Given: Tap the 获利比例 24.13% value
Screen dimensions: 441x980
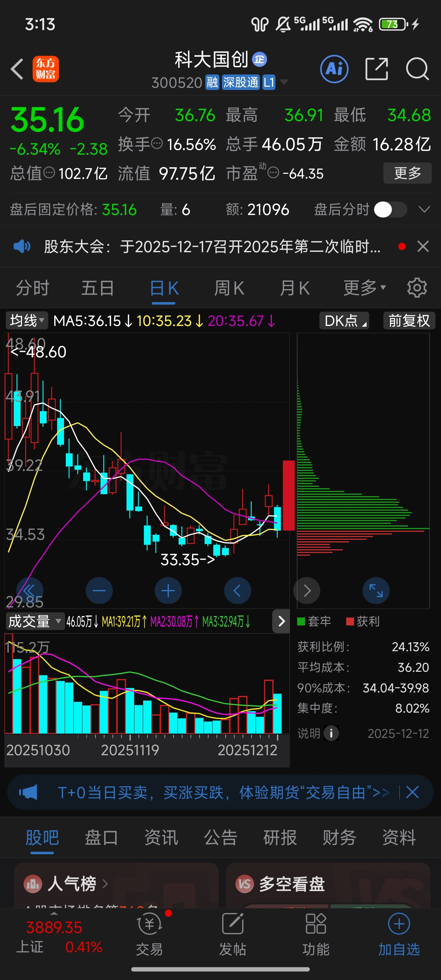Looking at the screenshot, I should pyautogui.click(x=411, y=647).
